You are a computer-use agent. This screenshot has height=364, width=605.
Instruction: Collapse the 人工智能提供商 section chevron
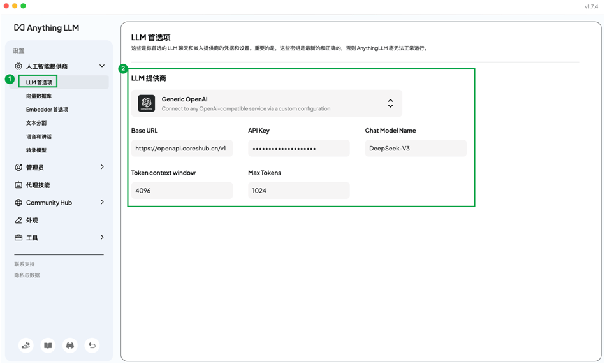point(102,66)
